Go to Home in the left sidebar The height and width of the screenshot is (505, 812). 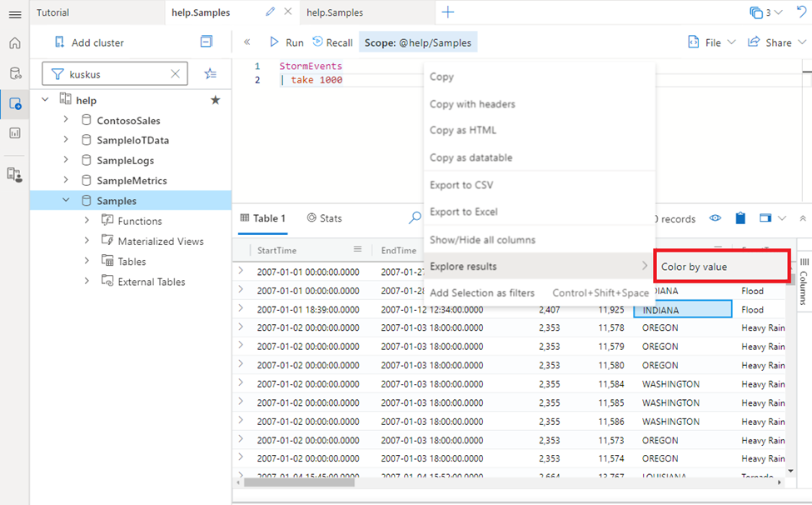[x=15, y=43]
